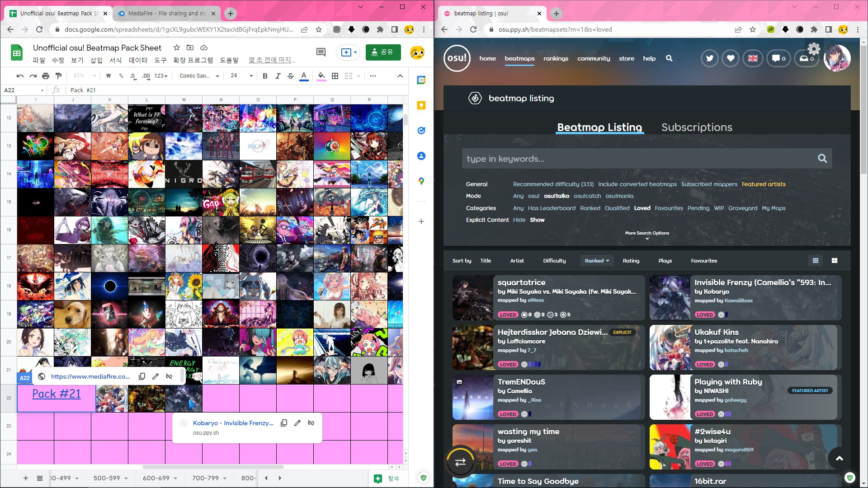This screenshot has width=868, height=488.
Task: Open the 600-699 sheet tab dropdown arrow
Action: tap(175, 479)
